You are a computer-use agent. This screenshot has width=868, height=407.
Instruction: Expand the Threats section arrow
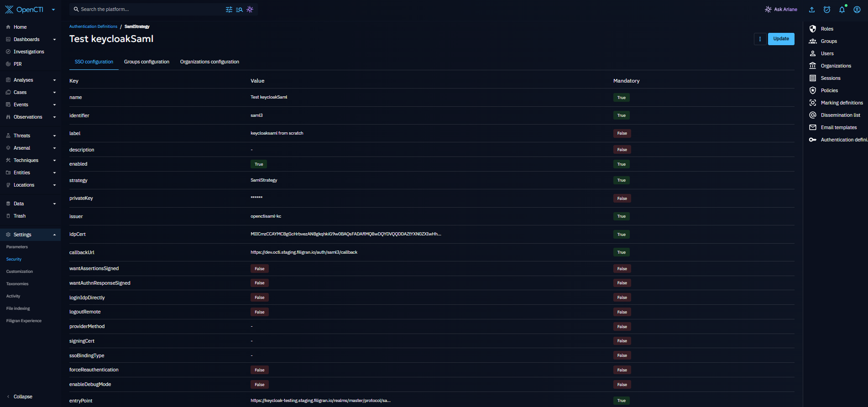click(x=54, y=136)
